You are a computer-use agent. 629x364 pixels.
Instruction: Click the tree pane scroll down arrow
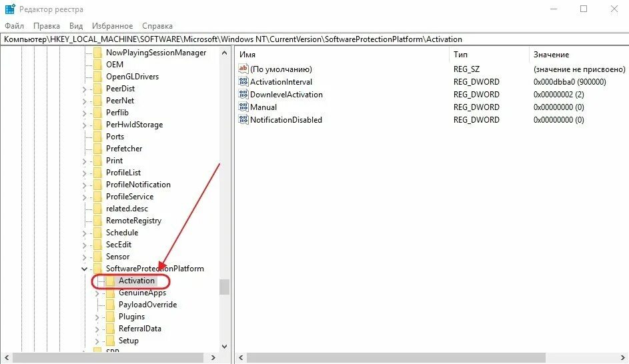224,347
